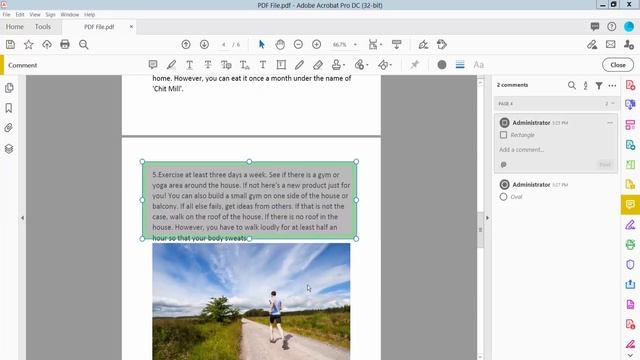Open the color picker circle
This screenshot has width=640, height=360.
coord(442,65)
